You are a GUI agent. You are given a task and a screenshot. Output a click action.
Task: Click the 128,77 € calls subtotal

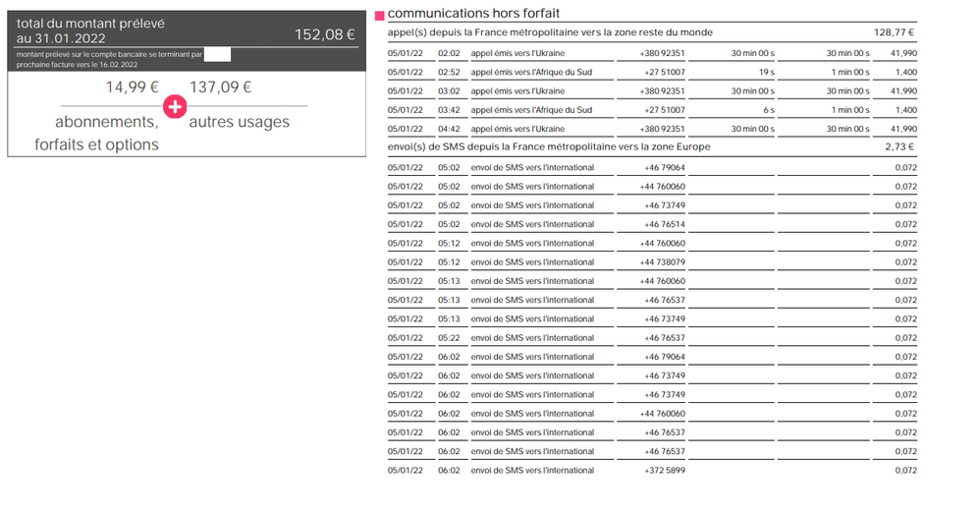895,32
